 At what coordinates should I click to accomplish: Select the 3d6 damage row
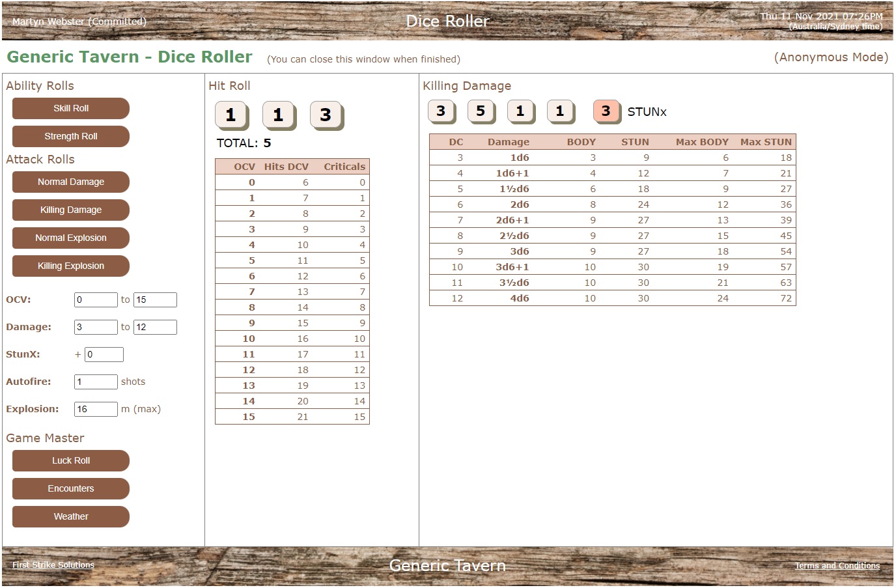[613, 251]
